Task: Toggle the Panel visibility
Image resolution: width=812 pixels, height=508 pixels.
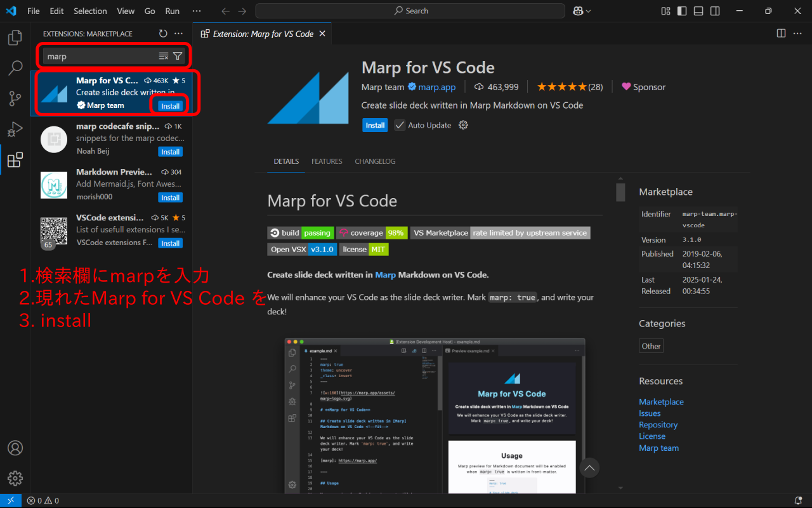Action: coord(698,11)
